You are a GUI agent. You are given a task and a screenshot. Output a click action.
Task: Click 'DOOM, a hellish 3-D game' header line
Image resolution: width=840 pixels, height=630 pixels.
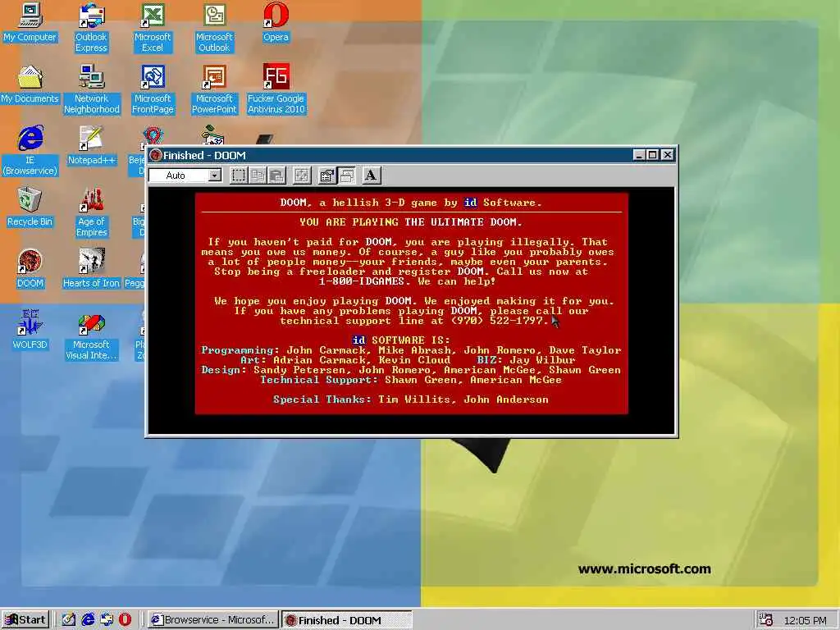pos(411,203)
